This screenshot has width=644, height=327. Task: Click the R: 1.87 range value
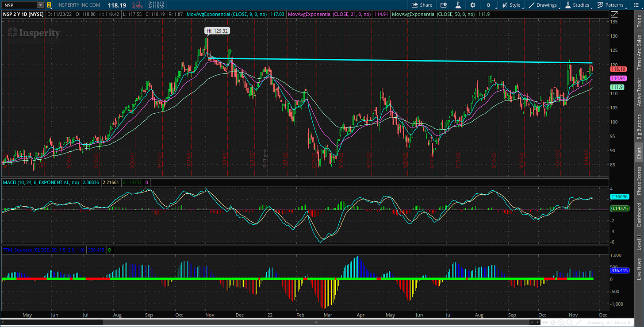pos(176,15)
